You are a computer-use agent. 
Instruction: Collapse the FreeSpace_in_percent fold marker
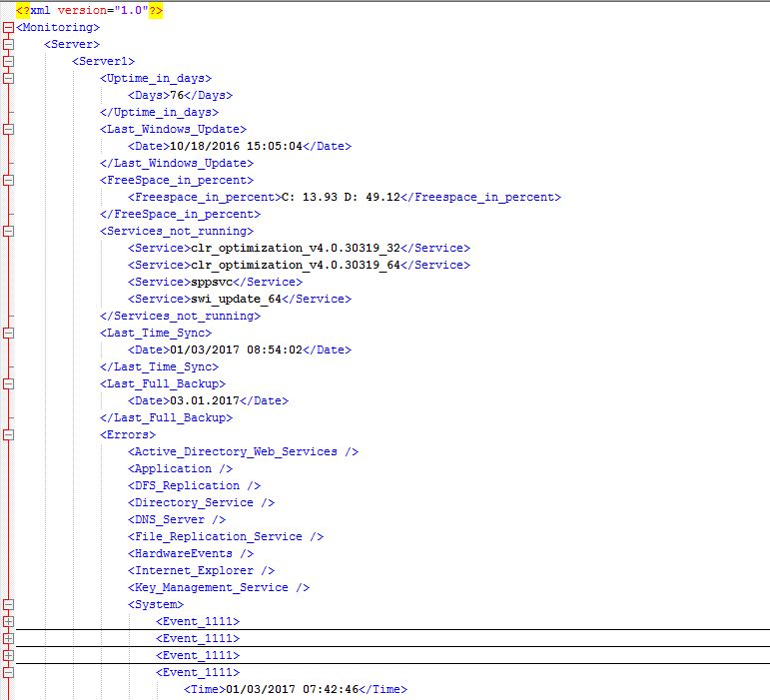(x=8, y=180)
